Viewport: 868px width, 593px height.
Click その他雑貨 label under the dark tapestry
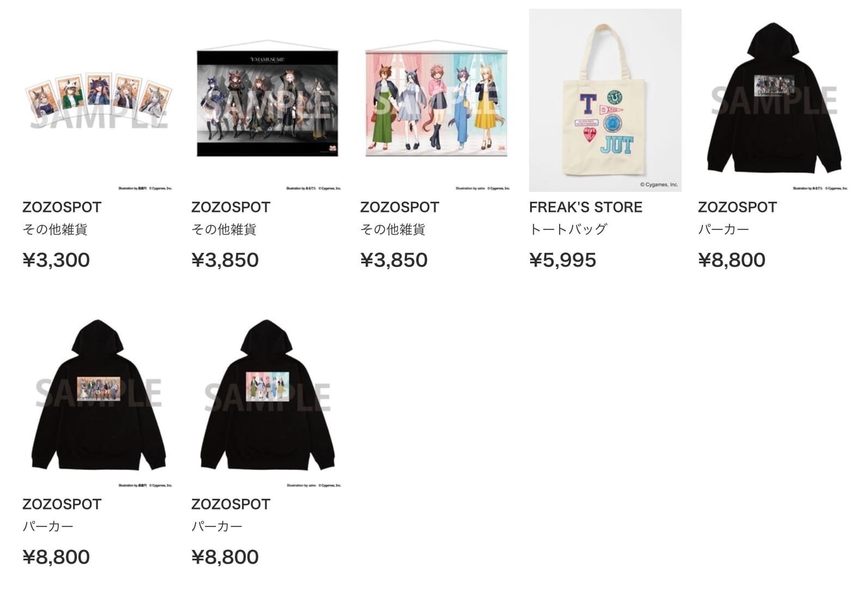(x=224, y=229)
